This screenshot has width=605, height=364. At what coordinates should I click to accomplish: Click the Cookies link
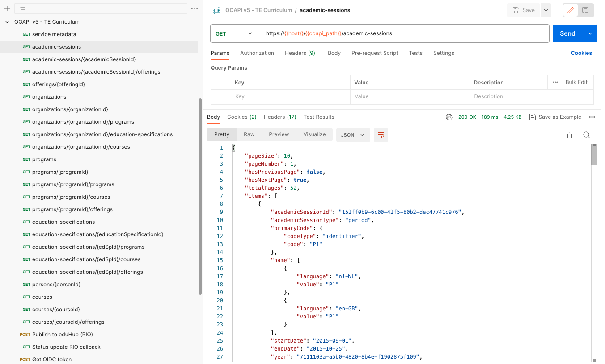(x=581, y=53)
